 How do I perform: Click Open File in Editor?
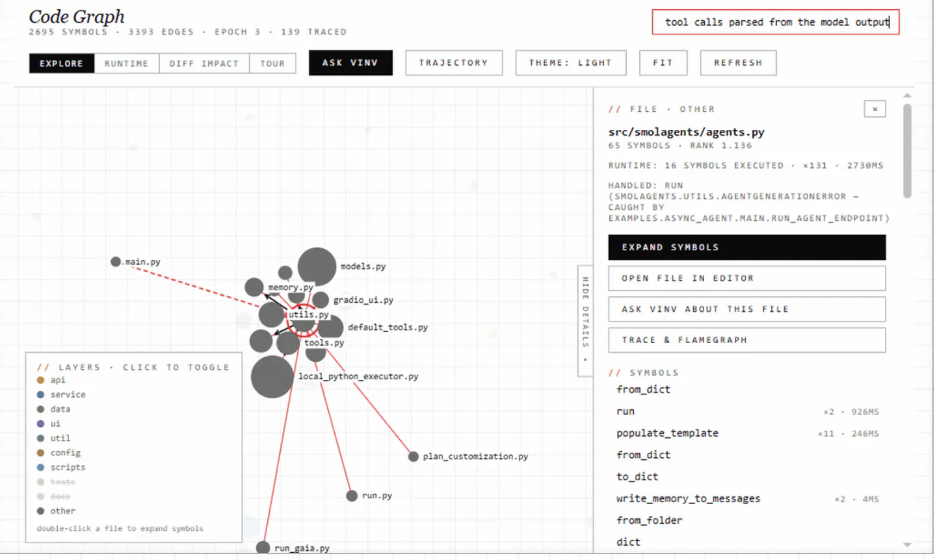(747, 278)
